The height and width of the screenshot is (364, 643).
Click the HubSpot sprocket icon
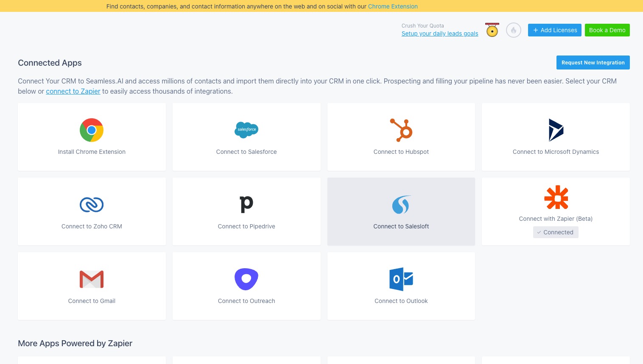(401, 130)
